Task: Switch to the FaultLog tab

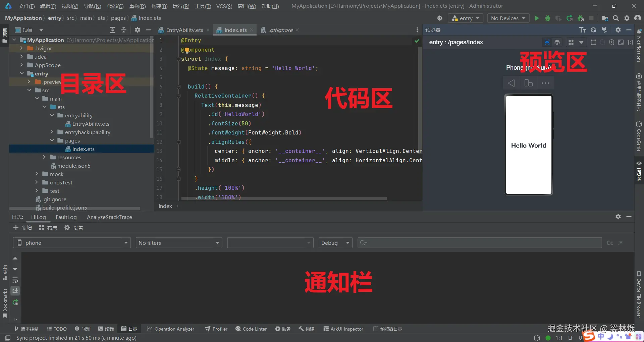Action: pyautogui.click(x=66, y=217)
